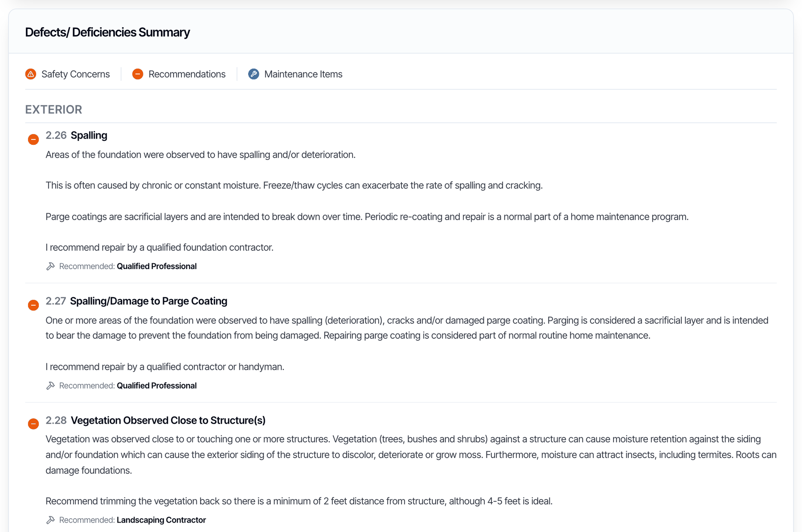Click the orange icon beside 2.26 Spalling

33,139
